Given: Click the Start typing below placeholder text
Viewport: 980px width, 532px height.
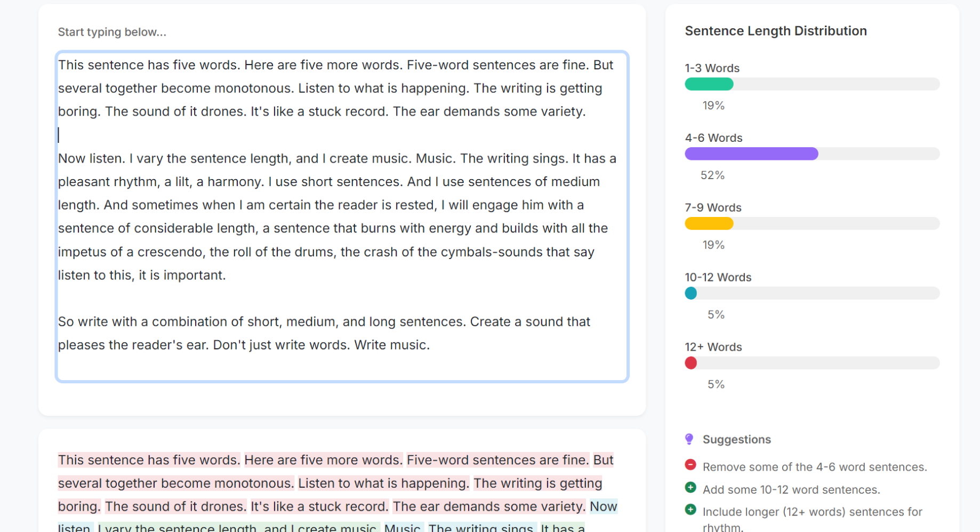Looking at the screenshot, I should [111, 31].
